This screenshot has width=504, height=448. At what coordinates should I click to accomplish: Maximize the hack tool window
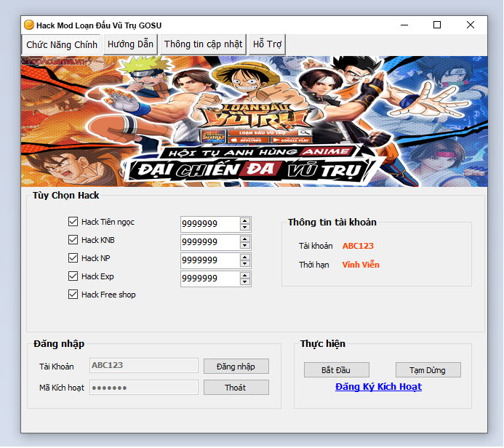[x=437, y=25]
